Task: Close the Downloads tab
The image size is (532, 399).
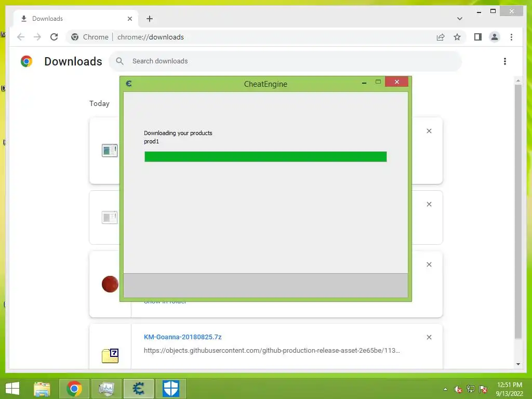Action: click(129, 19)
